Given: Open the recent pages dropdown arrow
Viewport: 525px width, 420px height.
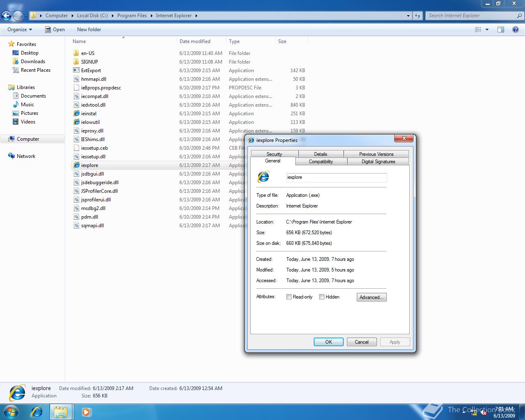Looking at the screenshot, I should click(x=26, y=16).
